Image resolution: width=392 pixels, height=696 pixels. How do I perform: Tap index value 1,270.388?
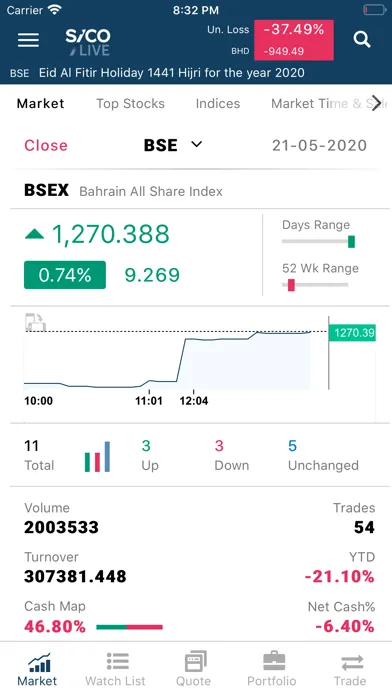point(111,234)
